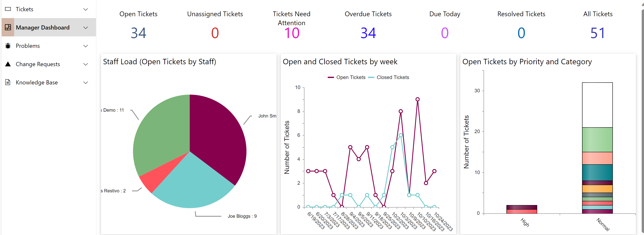Click the Knowledge Base document icon
This screenshot has width=644, height=235.
(x=8, y=82)
